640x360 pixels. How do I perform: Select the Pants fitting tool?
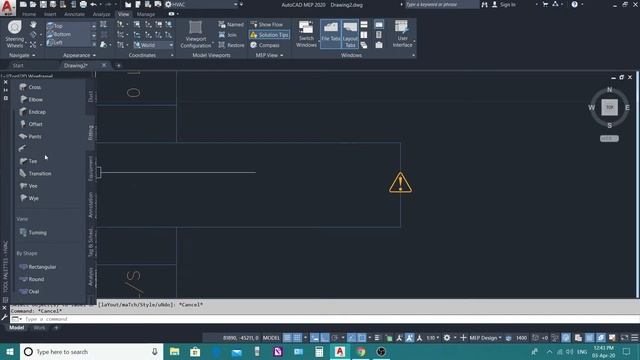point(31,136)
